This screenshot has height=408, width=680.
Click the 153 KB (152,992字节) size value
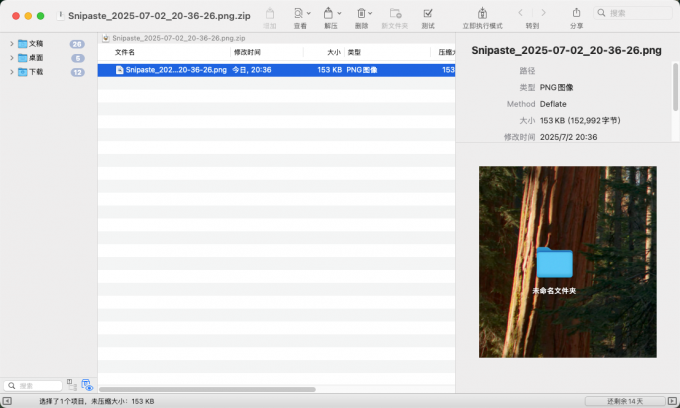(x=580, y=121)
